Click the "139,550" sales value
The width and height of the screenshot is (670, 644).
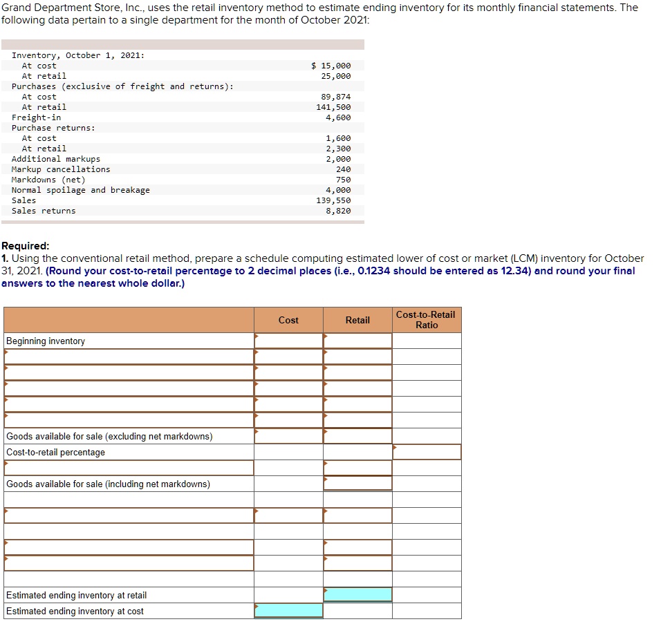(x=333, y=200)
